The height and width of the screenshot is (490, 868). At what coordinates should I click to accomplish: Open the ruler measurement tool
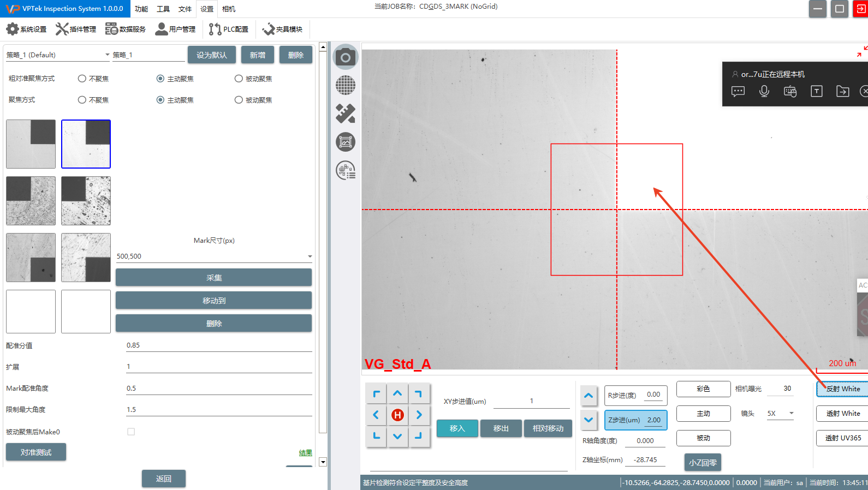click(x=345, y=113)
